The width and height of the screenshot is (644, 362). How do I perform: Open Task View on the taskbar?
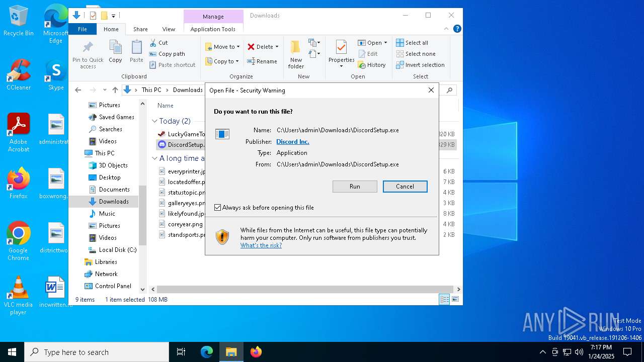(181, 352)
